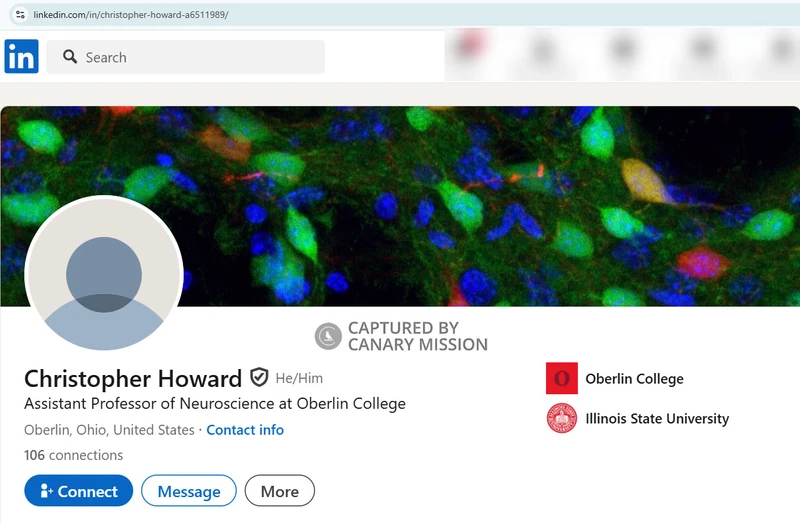Send a message with Message button
800x523 pixels.
click(x=189, y=491)
